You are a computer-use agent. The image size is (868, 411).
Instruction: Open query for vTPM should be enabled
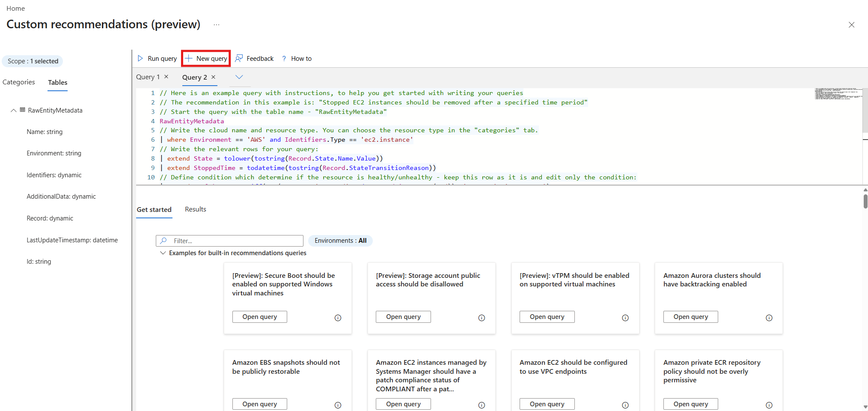click(x=547, y=317)
